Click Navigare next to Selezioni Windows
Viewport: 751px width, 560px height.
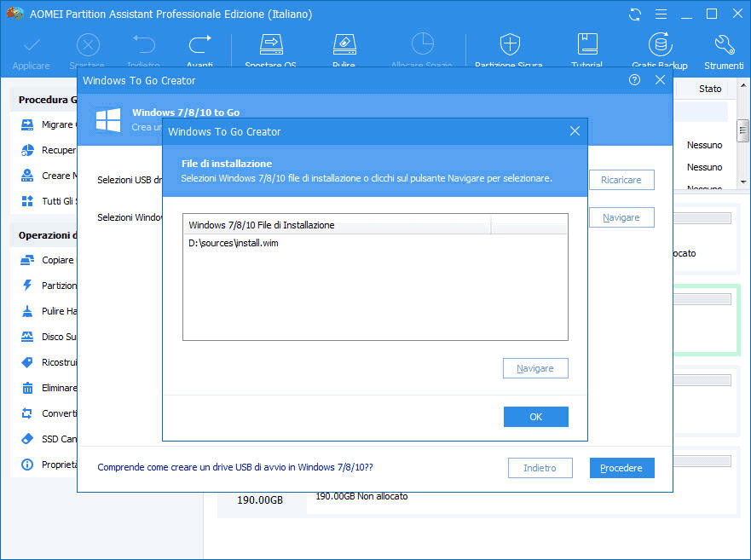pyautogui.click(x=621, y=217)
